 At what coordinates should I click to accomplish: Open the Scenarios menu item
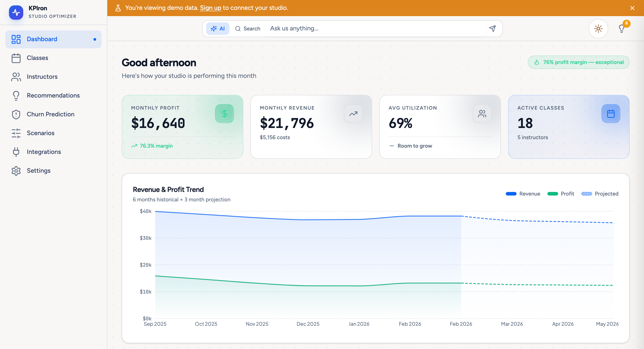coord(53,133)
